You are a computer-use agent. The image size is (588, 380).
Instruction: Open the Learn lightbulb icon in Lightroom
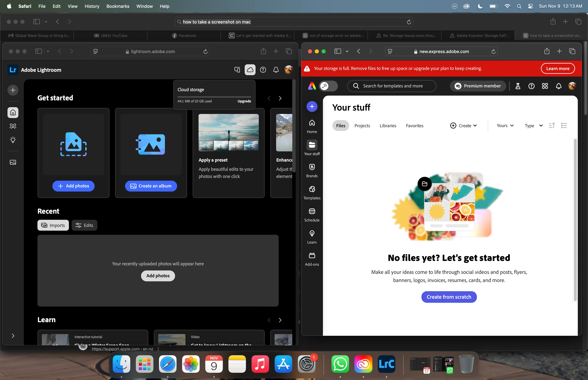click(13, 140)
